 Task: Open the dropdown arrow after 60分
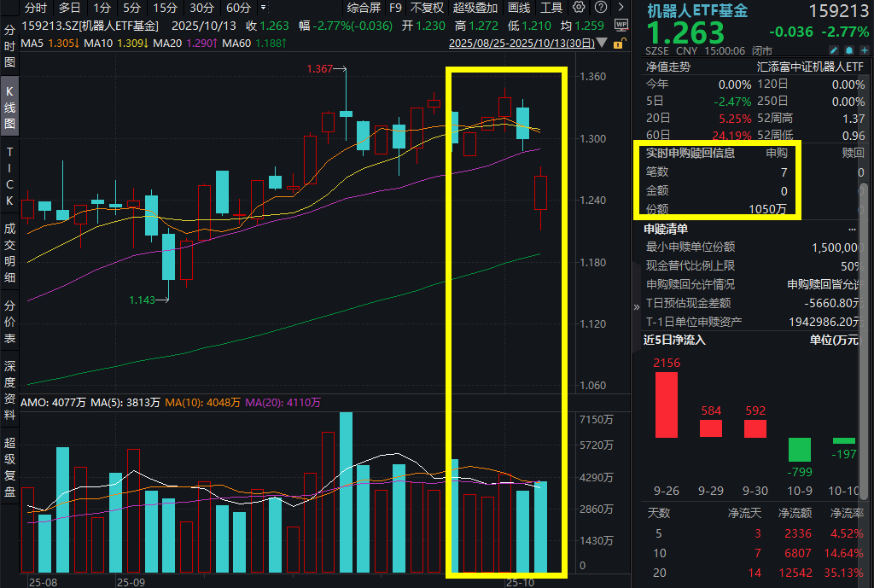pos(263,7)
